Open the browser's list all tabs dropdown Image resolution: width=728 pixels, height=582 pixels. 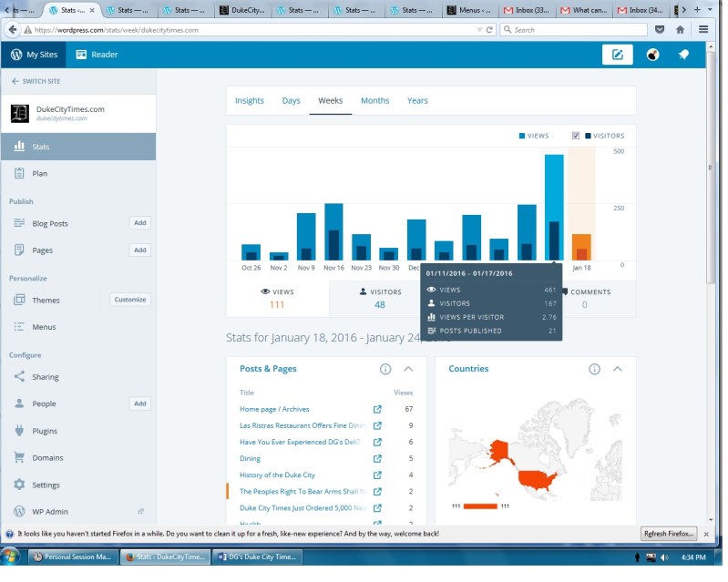point(703,11)
